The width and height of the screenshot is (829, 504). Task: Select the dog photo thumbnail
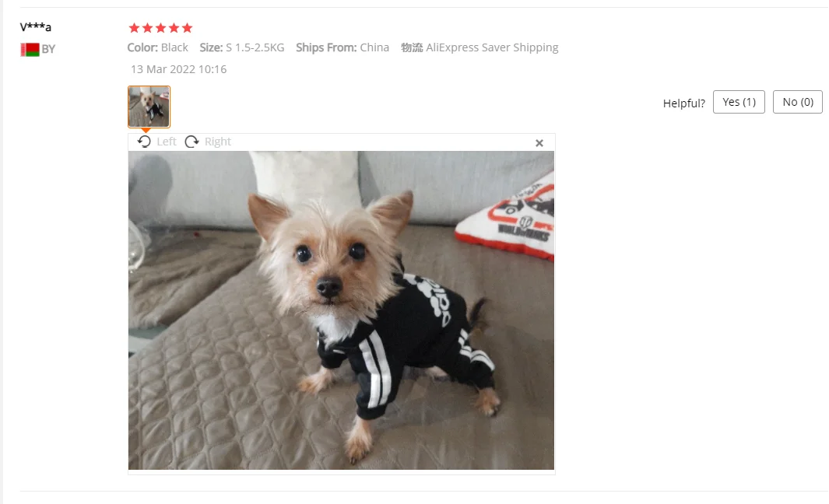149,107
